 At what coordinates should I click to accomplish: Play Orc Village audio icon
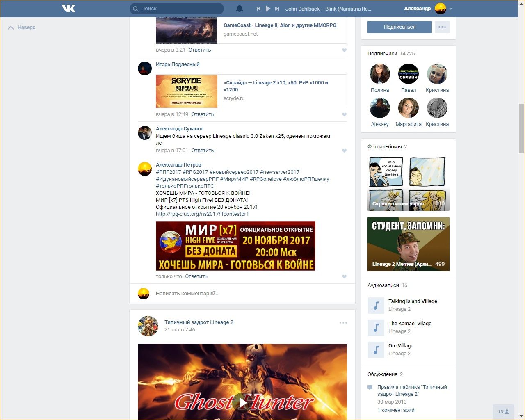coord(376,350)
